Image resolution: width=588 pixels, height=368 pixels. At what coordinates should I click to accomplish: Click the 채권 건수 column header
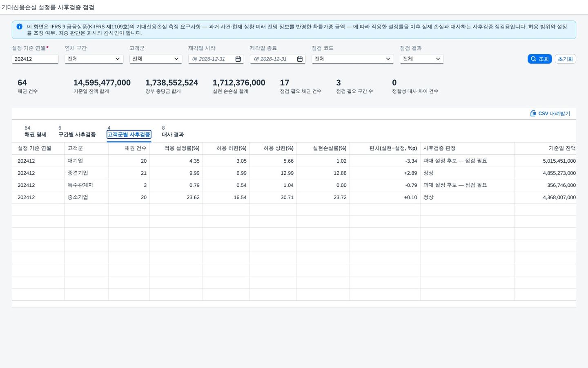pos(129,148)
